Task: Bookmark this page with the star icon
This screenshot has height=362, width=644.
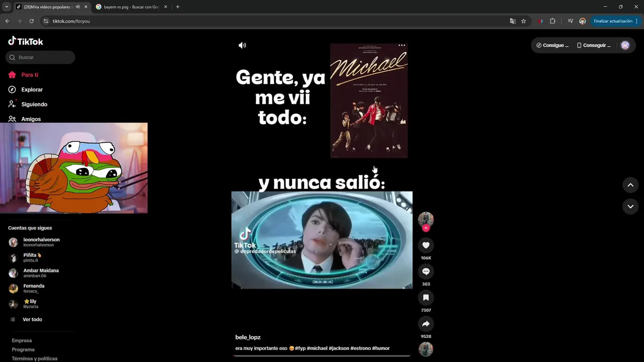Action: coord(523,21)
